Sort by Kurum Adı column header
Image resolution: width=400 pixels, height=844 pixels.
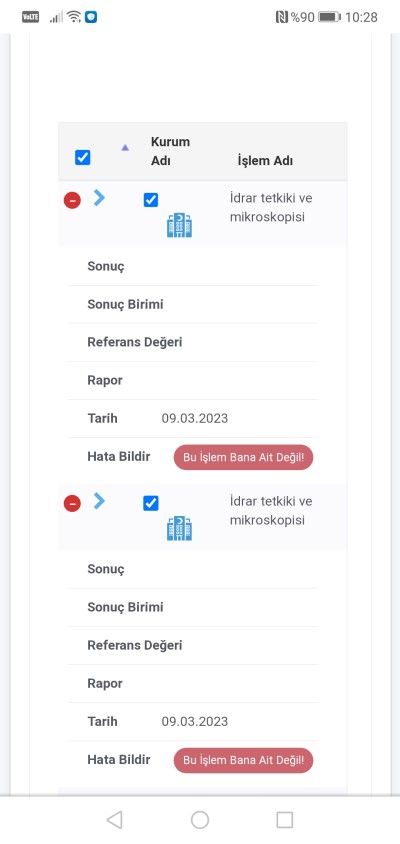tap(170, 151)
